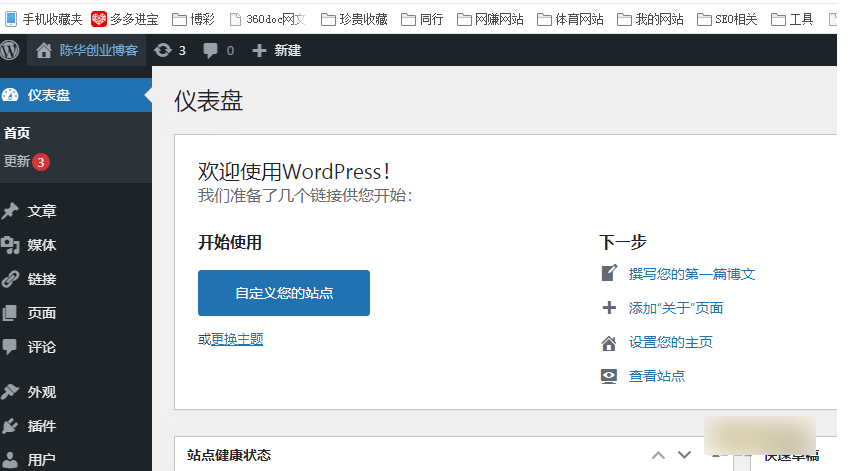Screen dimensions: 856x471
Task: Move 站点健康状态 panel up with the up arrow
Action: (x=658, y=455)
